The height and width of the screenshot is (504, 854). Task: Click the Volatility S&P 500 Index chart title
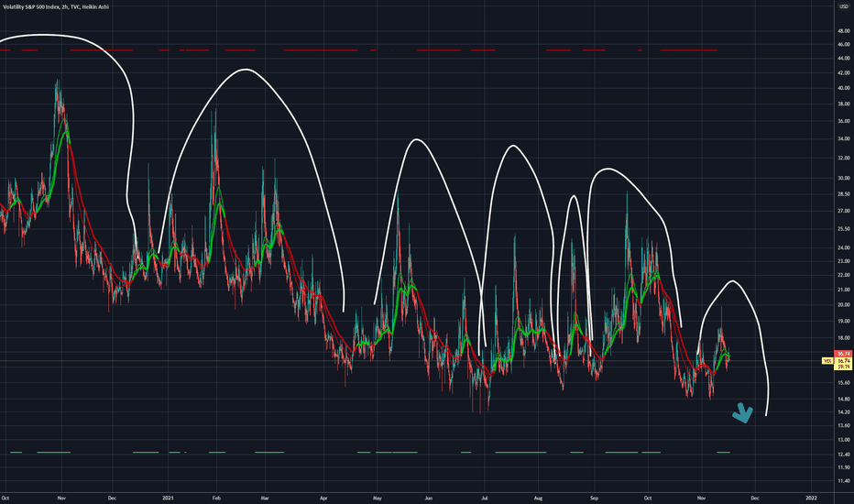click(x=56, y=7)
